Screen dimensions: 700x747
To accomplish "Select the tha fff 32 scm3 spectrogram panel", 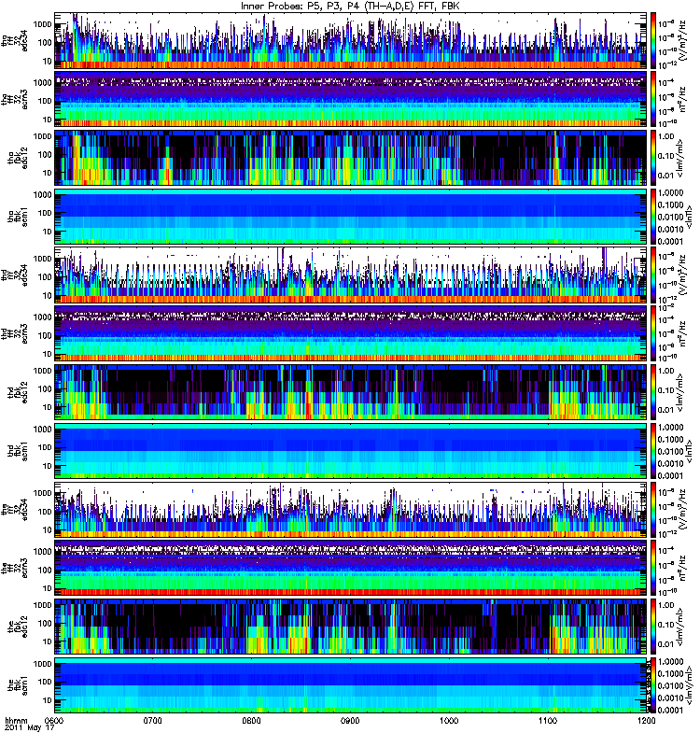I will coord(350,99).
